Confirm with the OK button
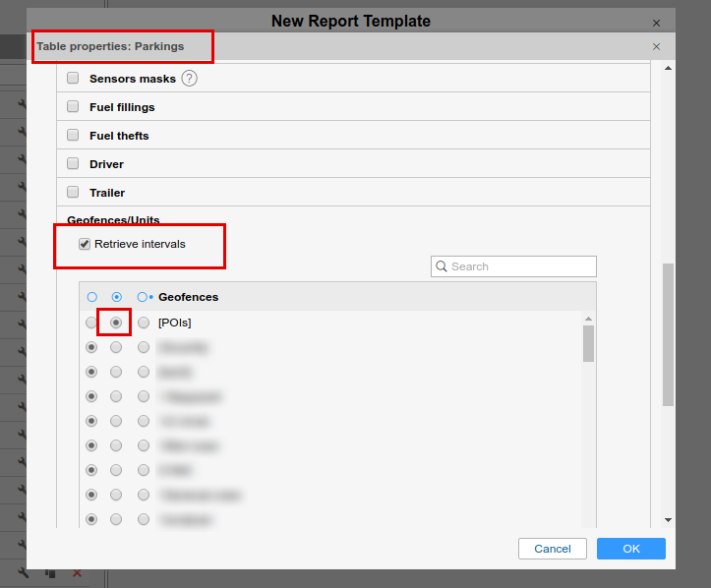The width and height of the screenshot is (711, 588). [630, 549]
